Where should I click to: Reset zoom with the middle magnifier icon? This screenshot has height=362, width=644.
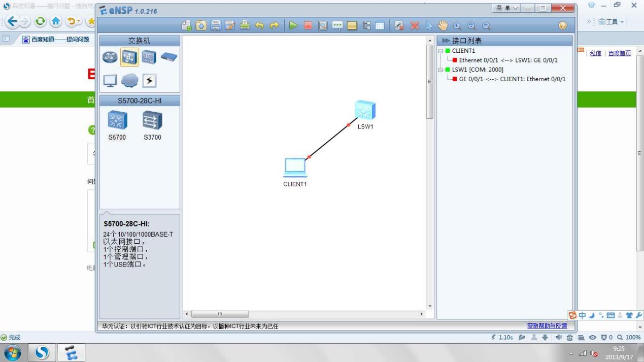coord(471,25)
